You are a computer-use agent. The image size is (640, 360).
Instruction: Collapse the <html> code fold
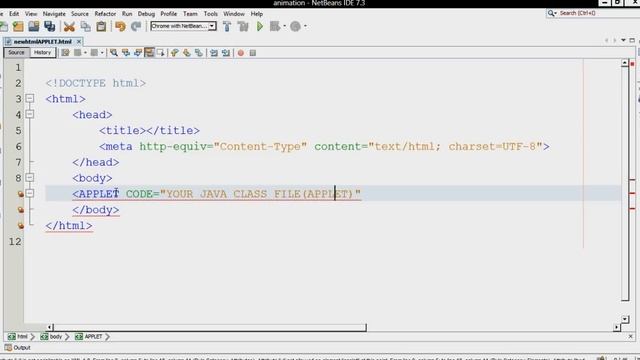tap(30, 98)
